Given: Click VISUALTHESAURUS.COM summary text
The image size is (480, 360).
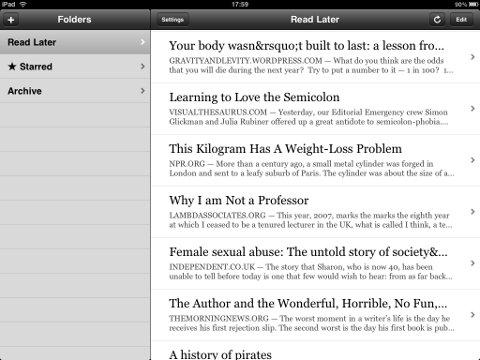Looking at the screenshot, I should pyautogui.click(x=308, y=117).
